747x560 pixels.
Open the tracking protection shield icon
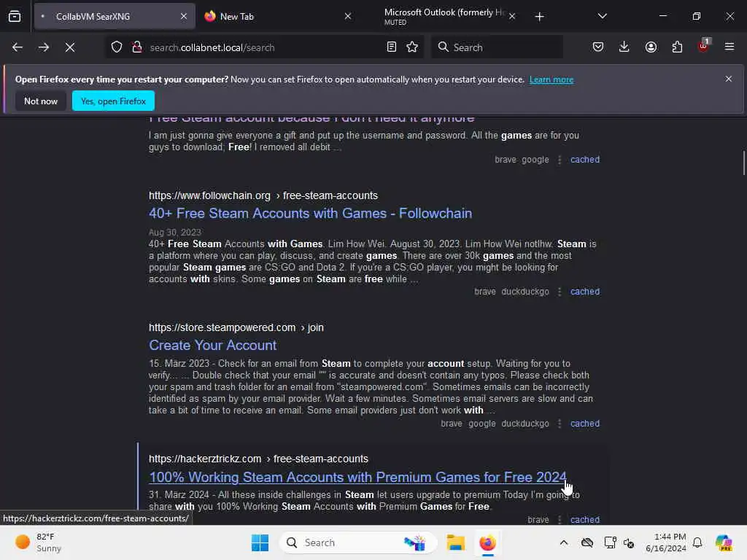116,47
